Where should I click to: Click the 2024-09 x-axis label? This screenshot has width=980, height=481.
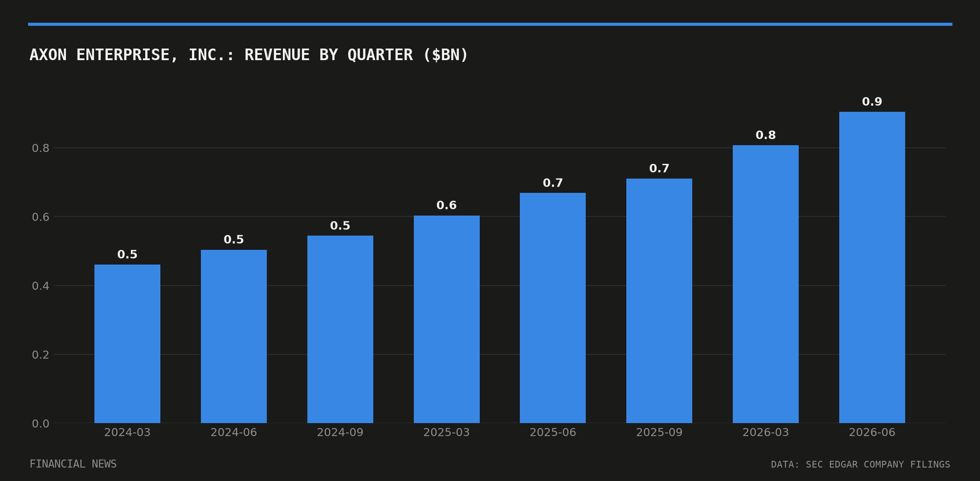(340, 432)
